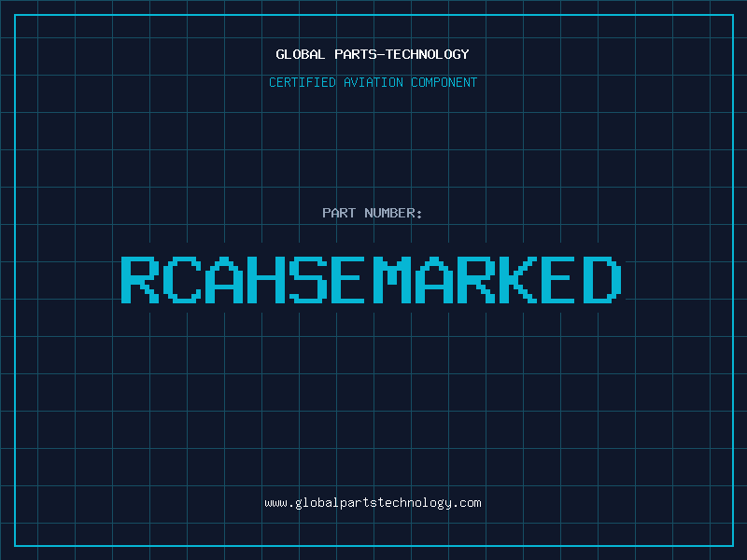Viewport: 747px width, 560px height.
Task: Select the word COMPONENT in the subtitle
Action: point(444,82)
